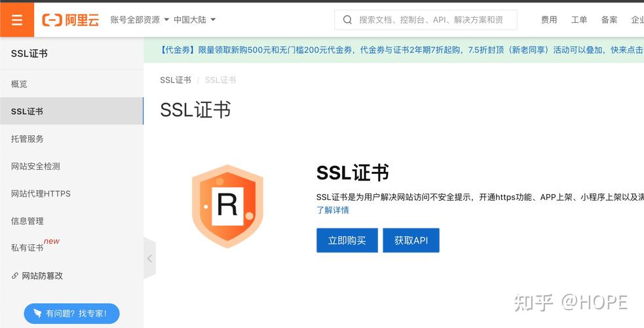Click the 代金券 promotion banner
Viewport: 644px width, 328px height.
[x=394, y=50]
